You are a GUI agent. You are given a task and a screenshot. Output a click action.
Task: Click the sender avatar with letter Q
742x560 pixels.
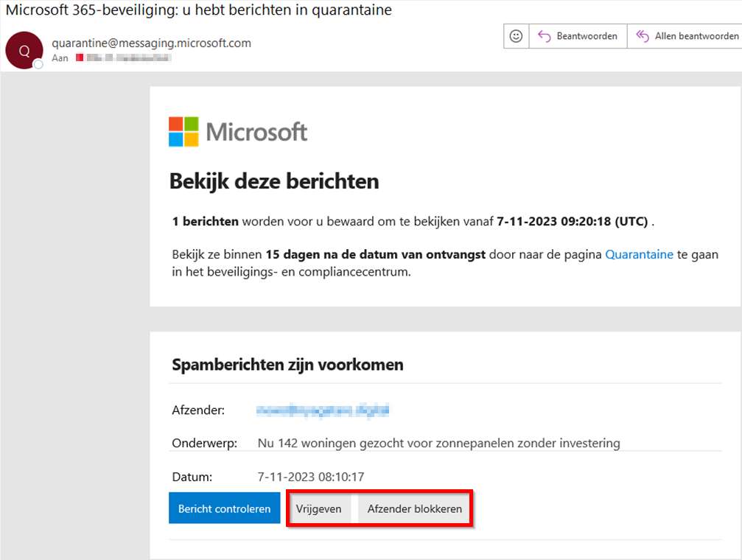click(24, 50)
